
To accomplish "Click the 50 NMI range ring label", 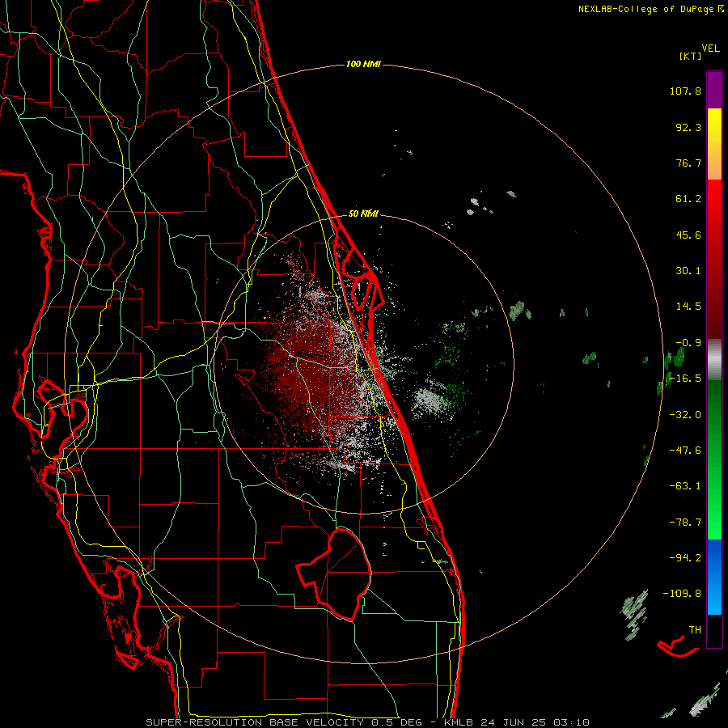I will point(363,214).
